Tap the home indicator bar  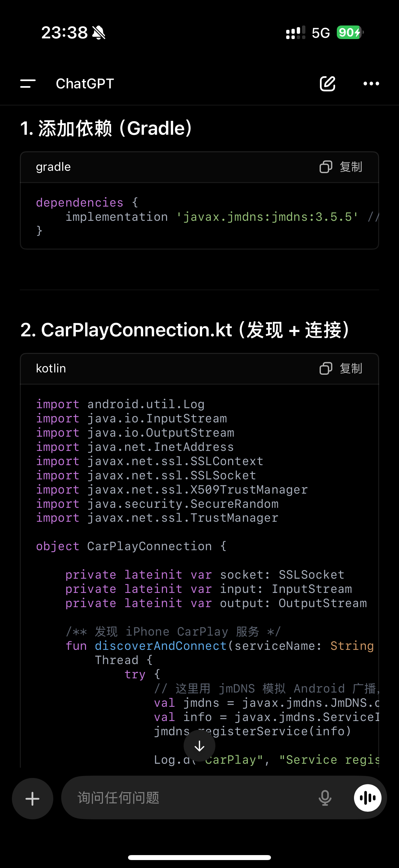[199, 857]
